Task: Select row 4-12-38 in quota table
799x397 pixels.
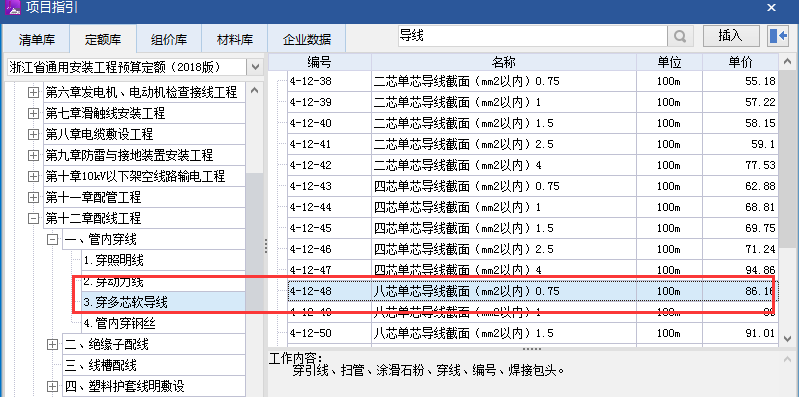Action: tap(533, 81)
